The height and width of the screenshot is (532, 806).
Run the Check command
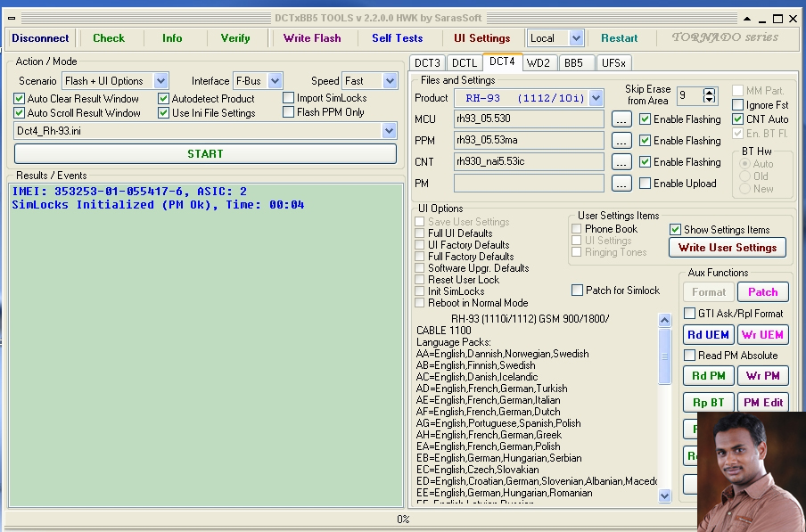(x=109, y=38)
